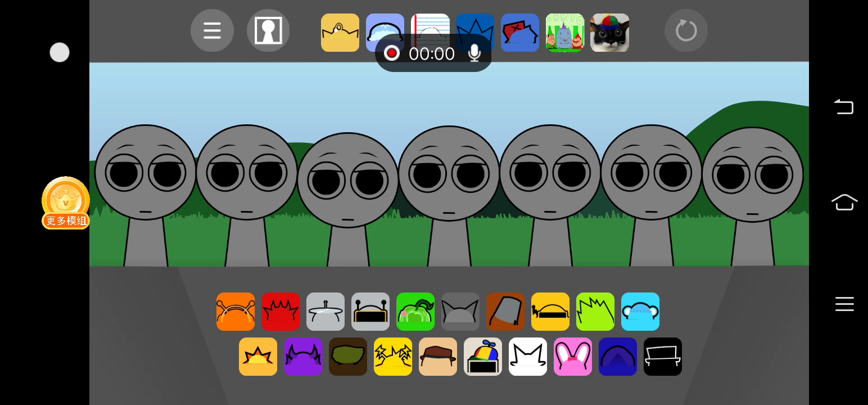Pick the dark gray cat ears icon

pyautogui.click(x=460, y=312)
